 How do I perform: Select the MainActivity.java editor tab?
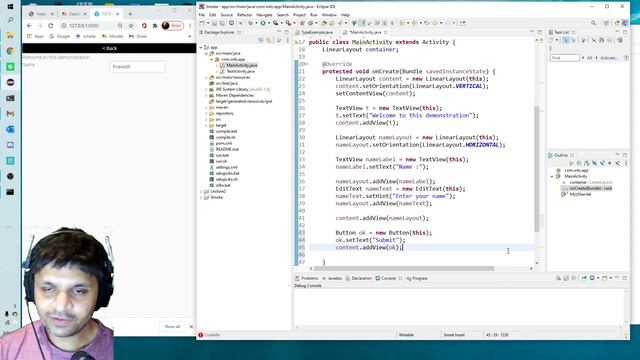[x=365, y=32]
